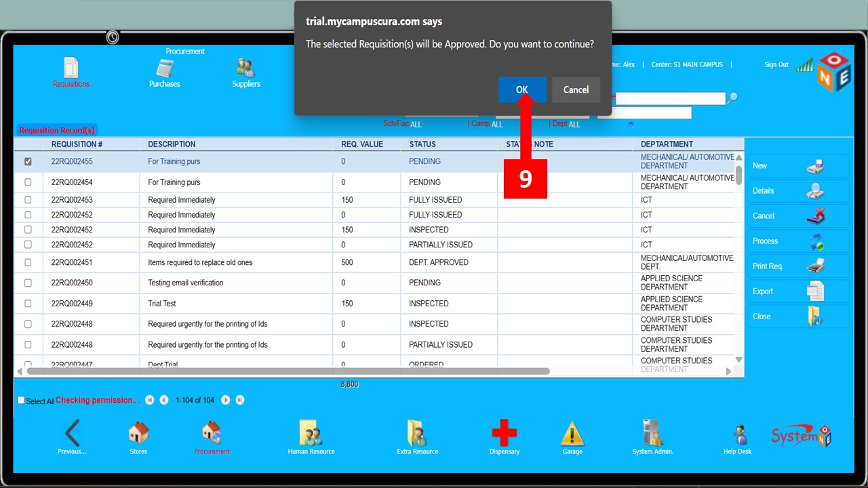Image resolution: width=868 pixels, height=488 pixels.
Task: Select the Print Req. sidebar option
Action: (x=797, y=266)
